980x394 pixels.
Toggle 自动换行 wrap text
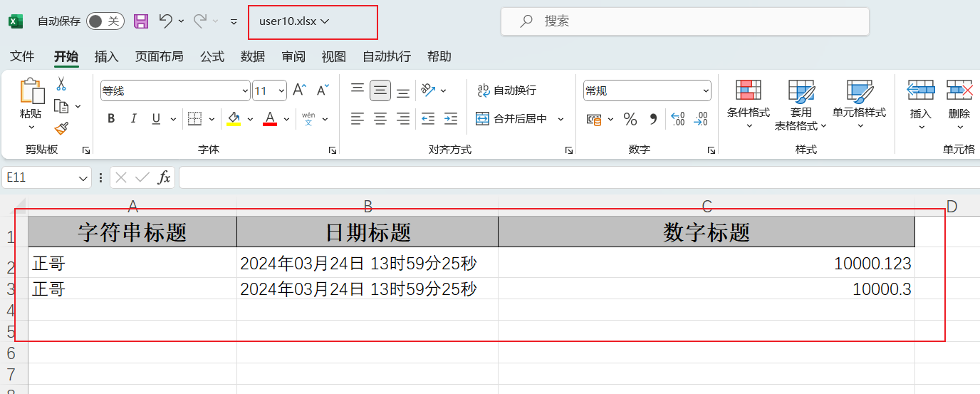click(x=506, y=90)
